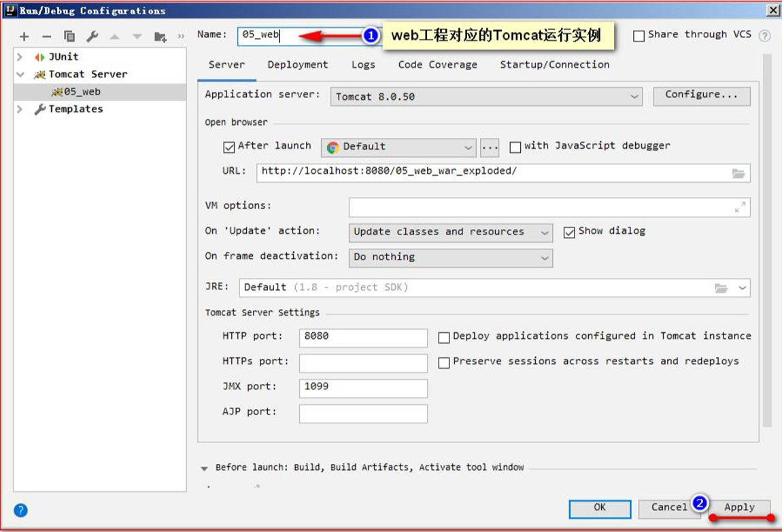Browse URL folder icon
Screen dimensions: 782x532
(x=738, y=173)
